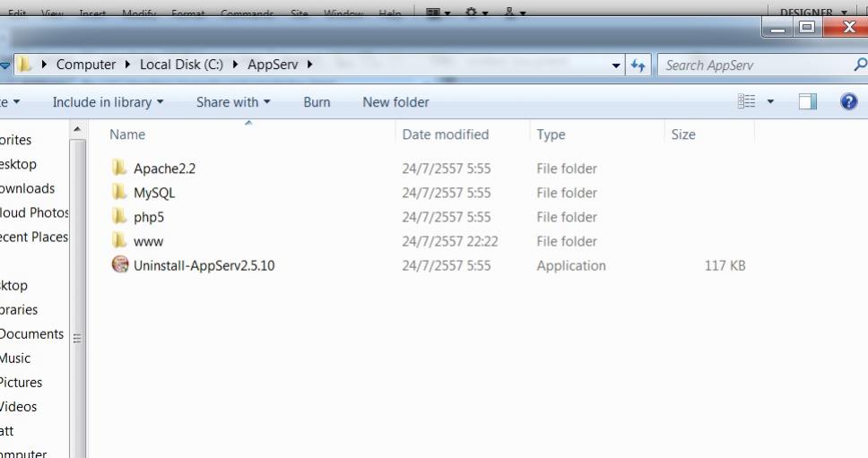Open the address bar history dropdown
The image size is (868, 458).
click(615, 65)
